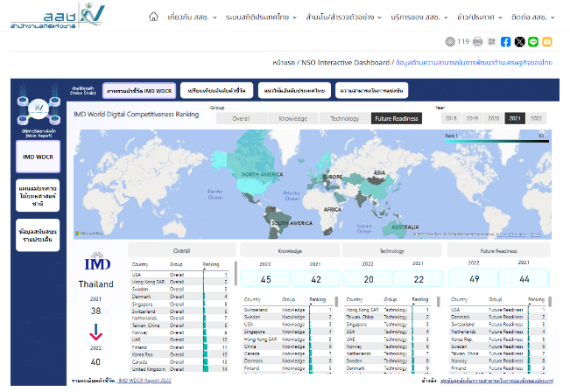Click the Knowledge table vertical scrollbar
Screen dimensions: 570x392
point(336,301)
